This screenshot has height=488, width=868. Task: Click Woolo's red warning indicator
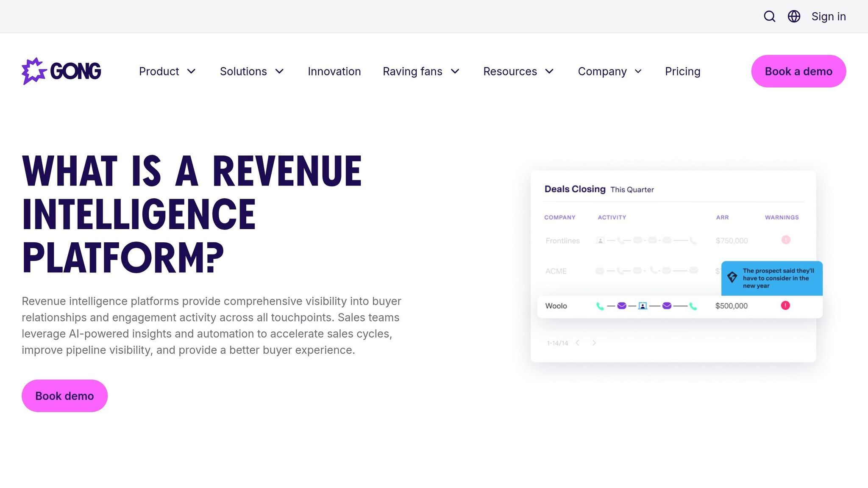[785, 305]
